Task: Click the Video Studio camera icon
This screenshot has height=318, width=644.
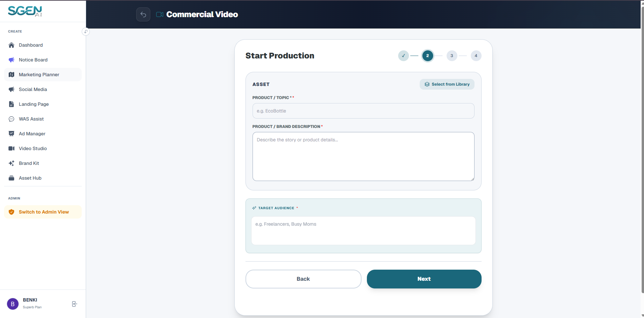Action: [x=11, y=148]
